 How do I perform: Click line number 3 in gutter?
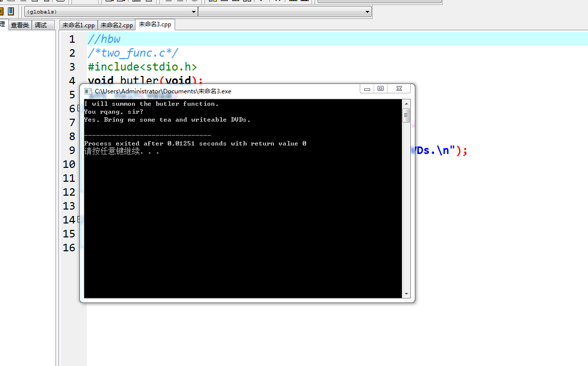pyautogui.click(x=72, y=67)
